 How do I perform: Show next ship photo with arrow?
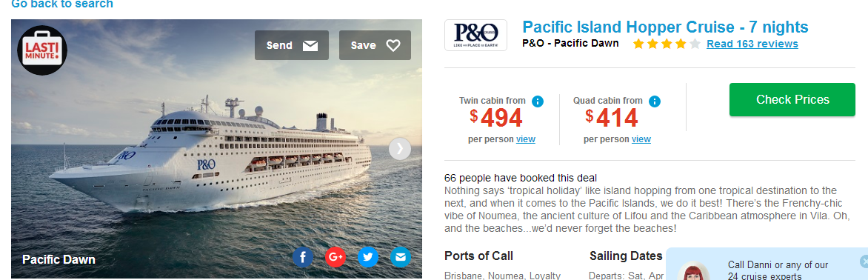coord(400,149)
